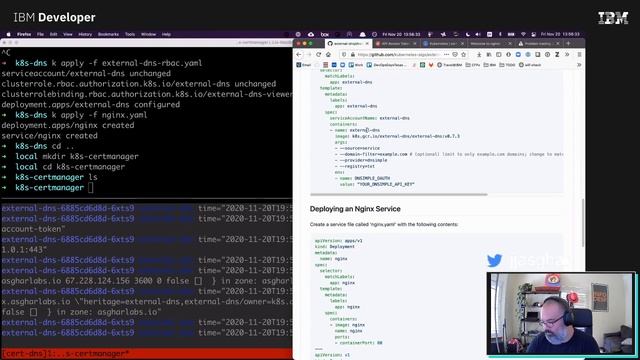Click the browser page vertical scrollbar
The width and height of the screenshot is (640, 360).
583,222
